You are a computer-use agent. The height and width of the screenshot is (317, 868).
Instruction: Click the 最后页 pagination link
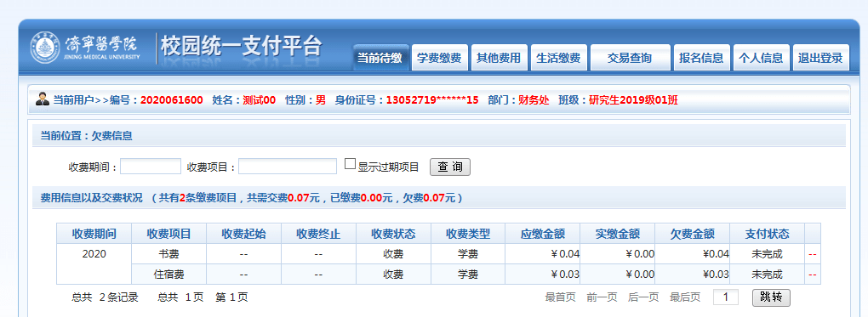coord(685,297)
